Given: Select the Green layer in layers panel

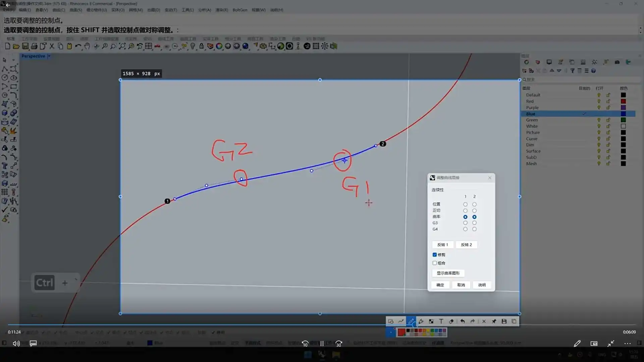Looking at the screenshot, I should point(532,120).
